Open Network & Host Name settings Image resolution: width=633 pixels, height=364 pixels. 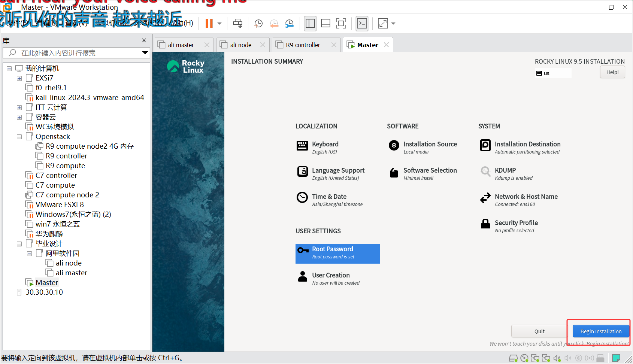coord(519,200)
